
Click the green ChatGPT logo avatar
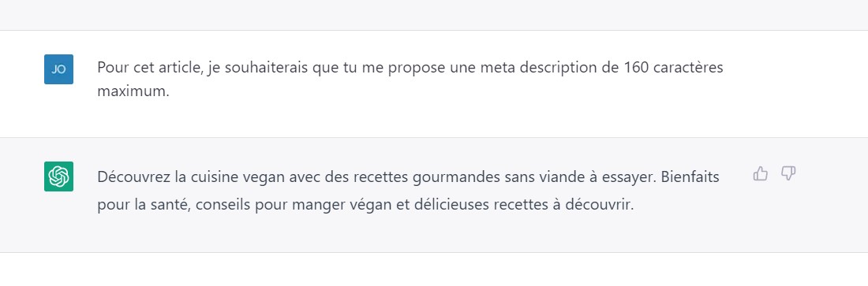58,176
